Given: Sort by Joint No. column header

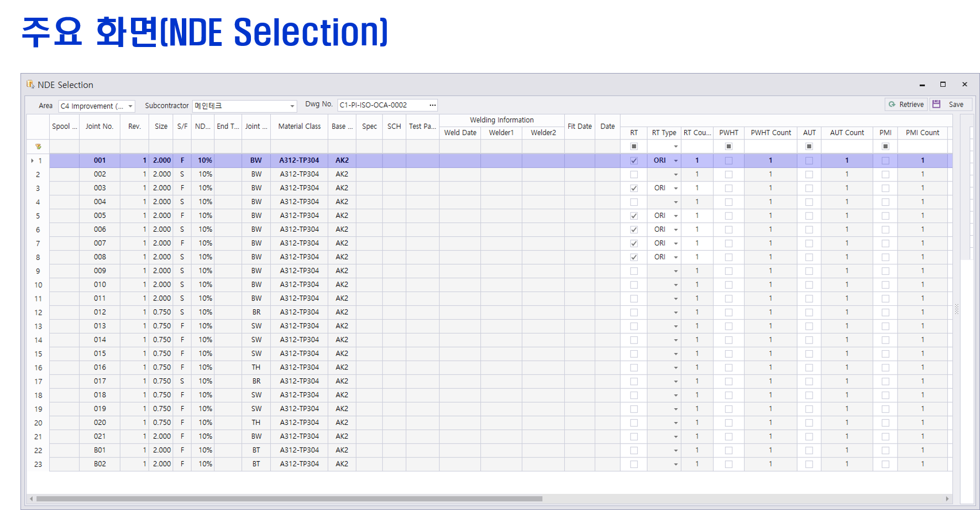Looking at the screenshot, I should (x=99, y=127).
